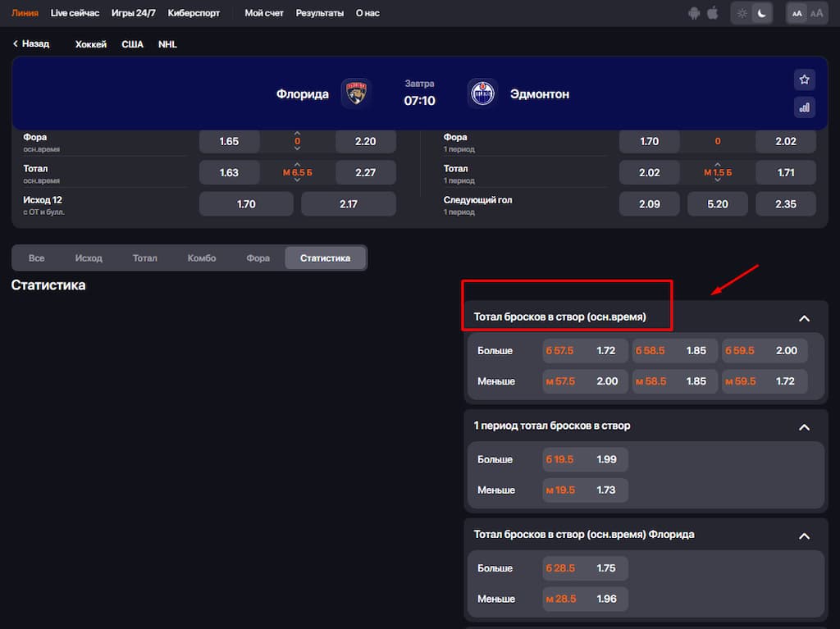
Task: Select Больше Б 19.5 at 1.99
Action: (x=585, y=460)
